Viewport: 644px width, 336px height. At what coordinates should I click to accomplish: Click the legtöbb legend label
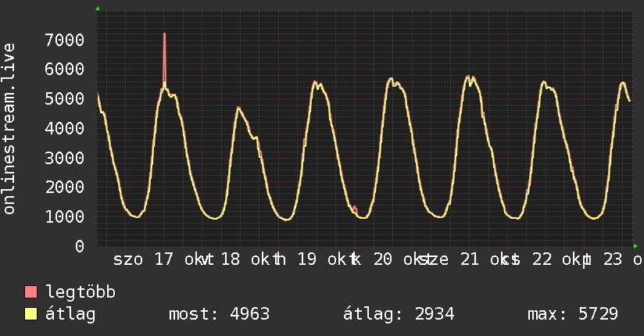pyautogui.click(x=80, y=292)
